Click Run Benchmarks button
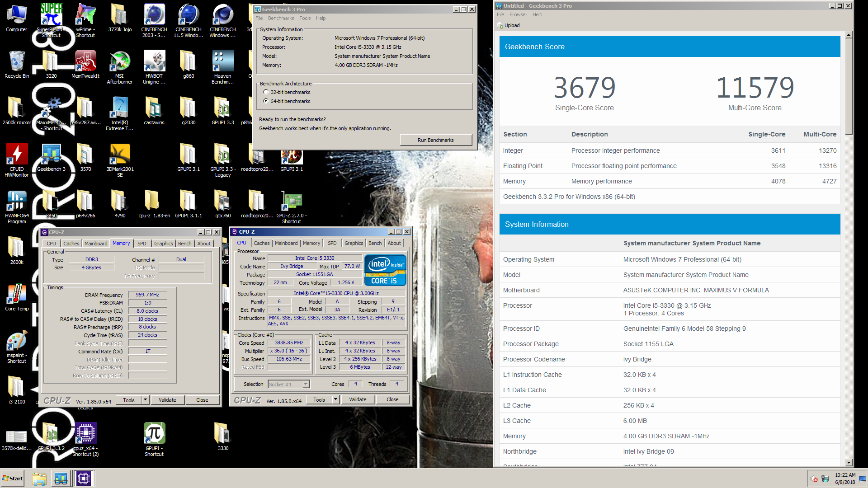 436,140
